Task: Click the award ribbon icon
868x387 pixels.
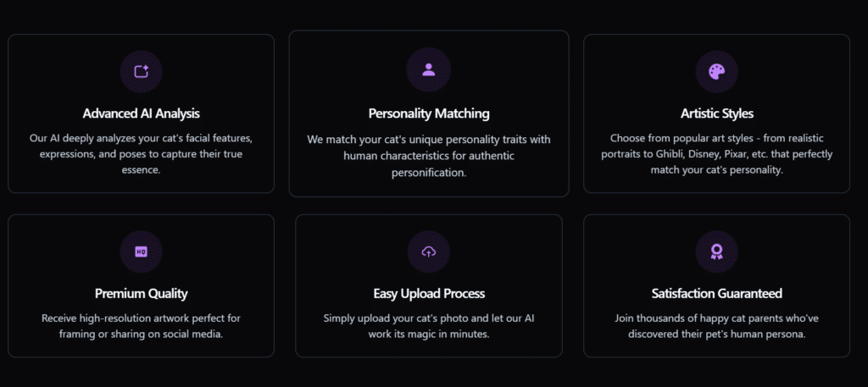Action: (x=716, y=252)
